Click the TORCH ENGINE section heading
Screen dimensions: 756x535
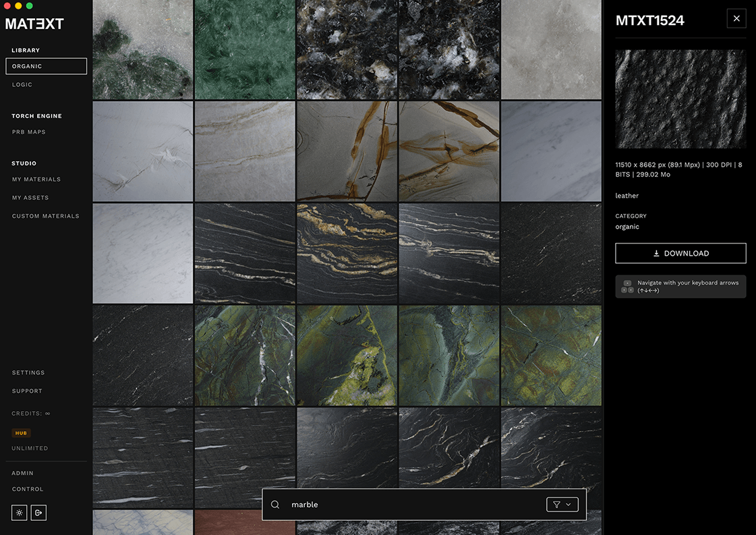pos(36,116)
